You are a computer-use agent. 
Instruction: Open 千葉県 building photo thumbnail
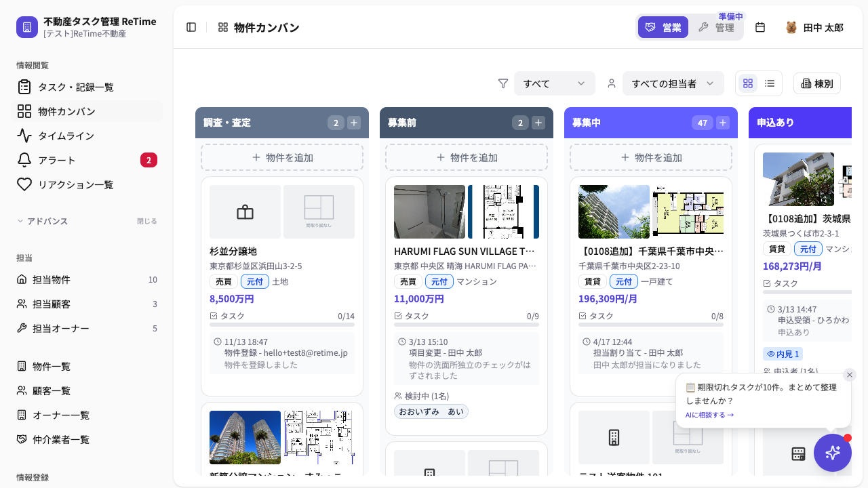click(614, 211)
